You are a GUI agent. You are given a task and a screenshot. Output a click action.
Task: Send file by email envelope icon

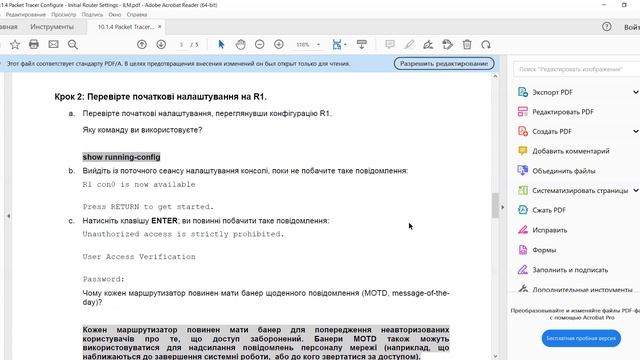click(x=53, y=44)
